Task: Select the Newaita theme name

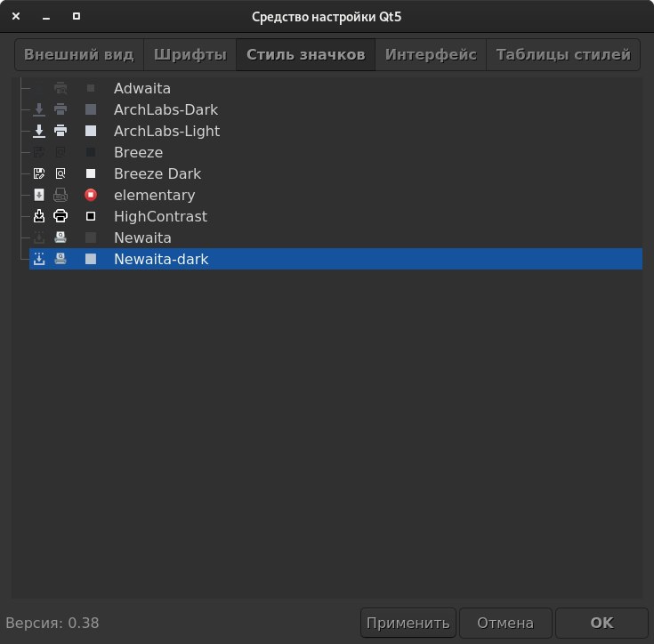Action: point(142,237)
